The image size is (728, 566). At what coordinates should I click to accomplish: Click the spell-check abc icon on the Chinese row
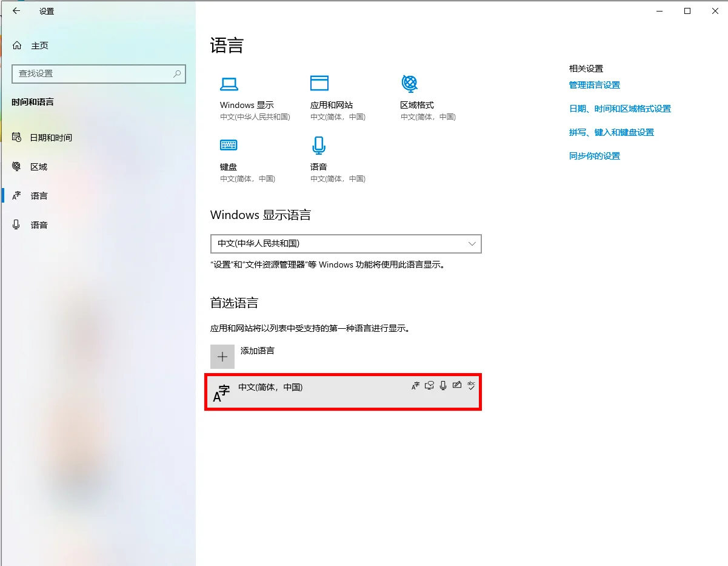point(472,385)
